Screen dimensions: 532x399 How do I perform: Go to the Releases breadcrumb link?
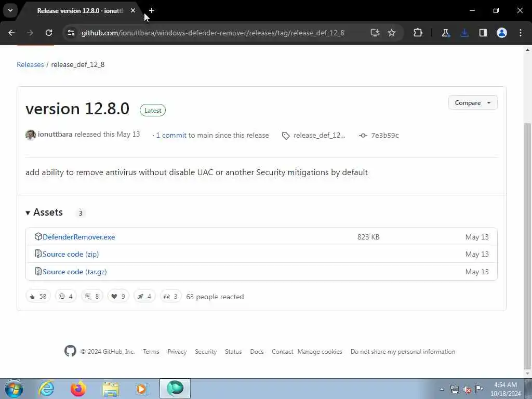point(30,64)
